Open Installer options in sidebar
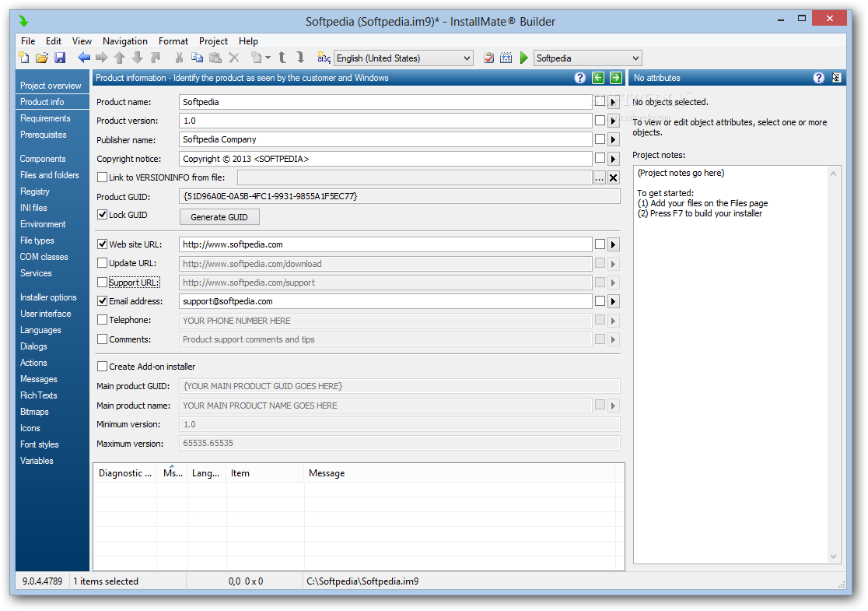868x611 pixels. 48,297
